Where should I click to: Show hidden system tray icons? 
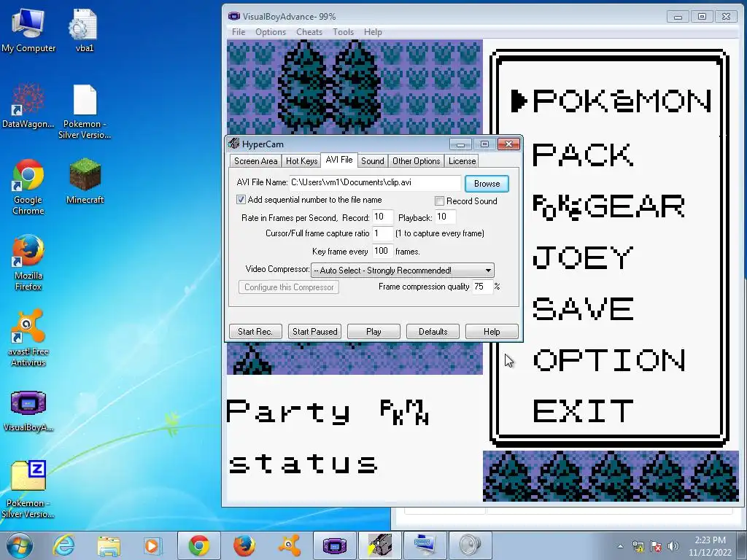(620, 546)
